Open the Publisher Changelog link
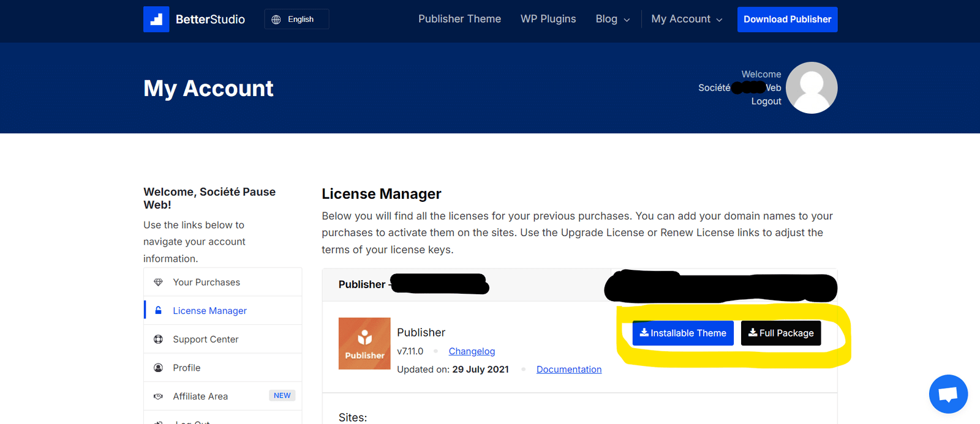 pos(472,351)
